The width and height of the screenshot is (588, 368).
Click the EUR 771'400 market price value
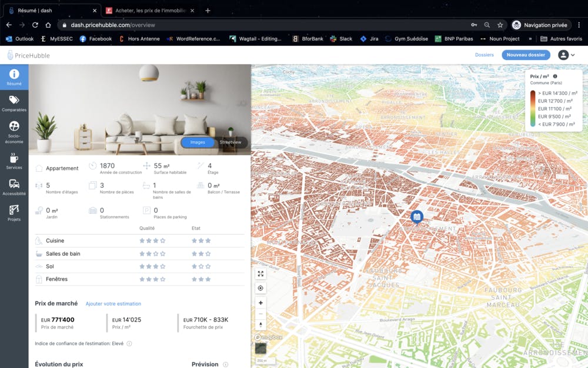click(x=58, y=320)
